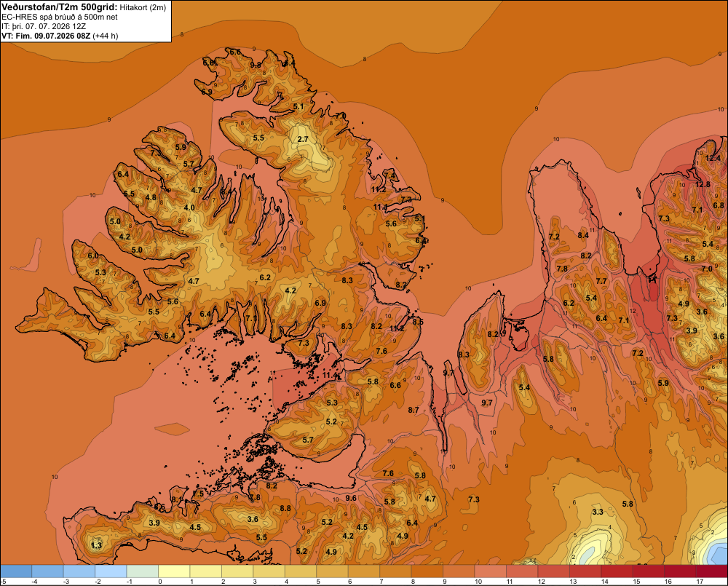Screen dimensions: 728x586
Task: Click the 9.8 temperature value
Action: pyautogui.click(x=256, y=66)
